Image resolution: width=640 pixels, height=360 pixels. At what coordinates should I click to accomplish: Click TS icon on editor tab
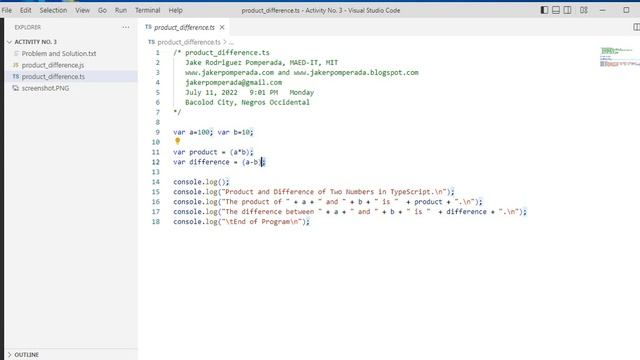(x=149, y=27)
